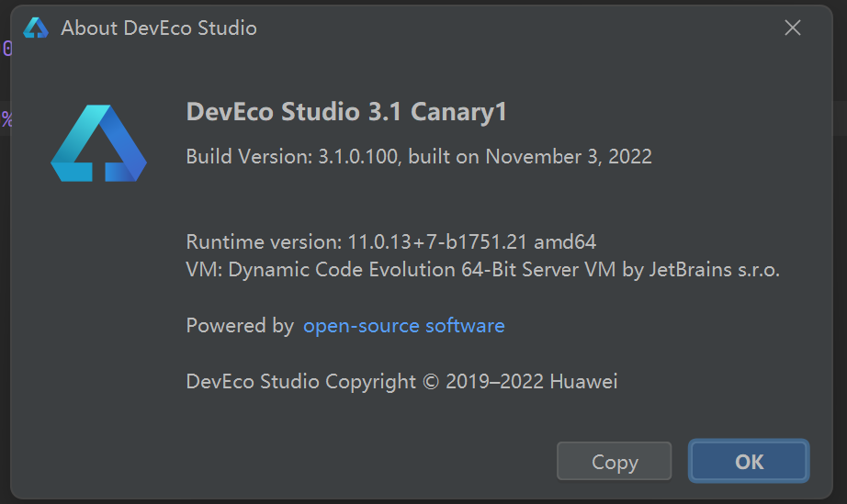Click the word 'Canary1' in the heading
Screen dimensions: 847x504
click(x=458, y=112)
